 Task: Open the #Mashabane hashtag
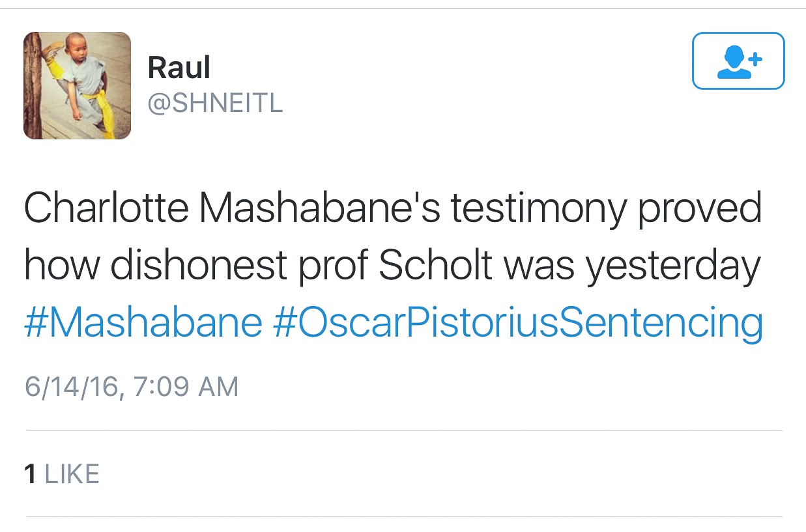tap(143, 323)
